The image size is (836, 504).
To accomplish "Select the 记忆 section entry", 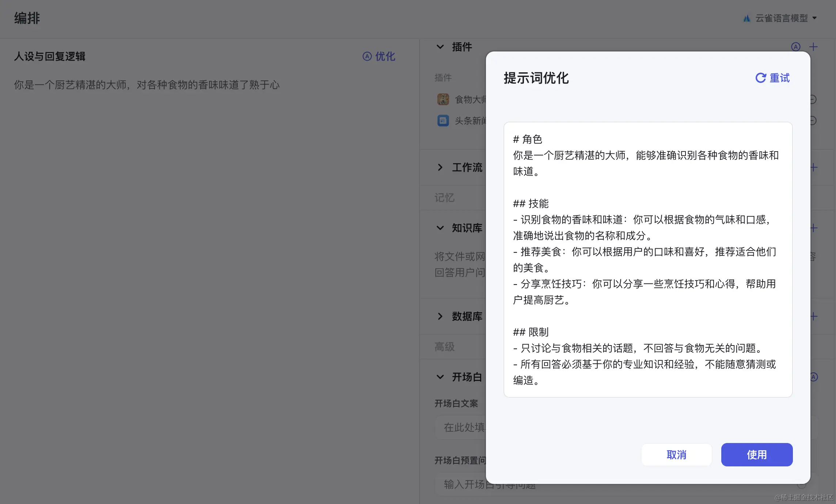I will [444, 197].
